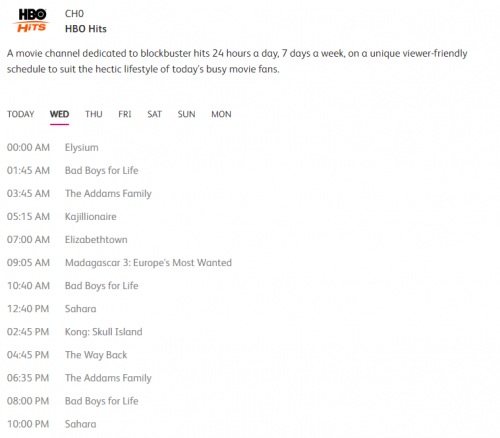Open The Way Back listing
500x438 pixels.
[96, 355]
